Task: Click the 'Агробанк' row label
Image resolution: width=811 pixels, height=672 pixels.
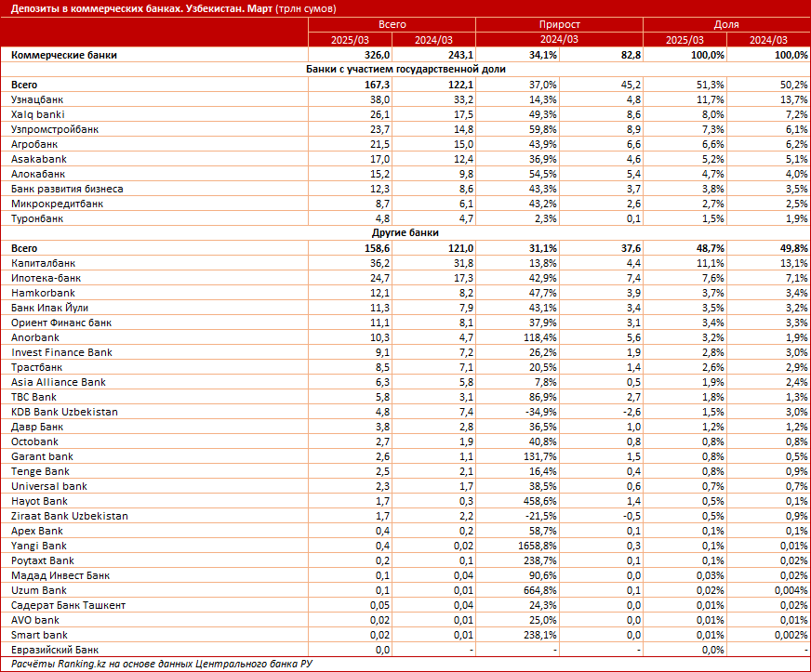Action: click(x=34, y=144)
